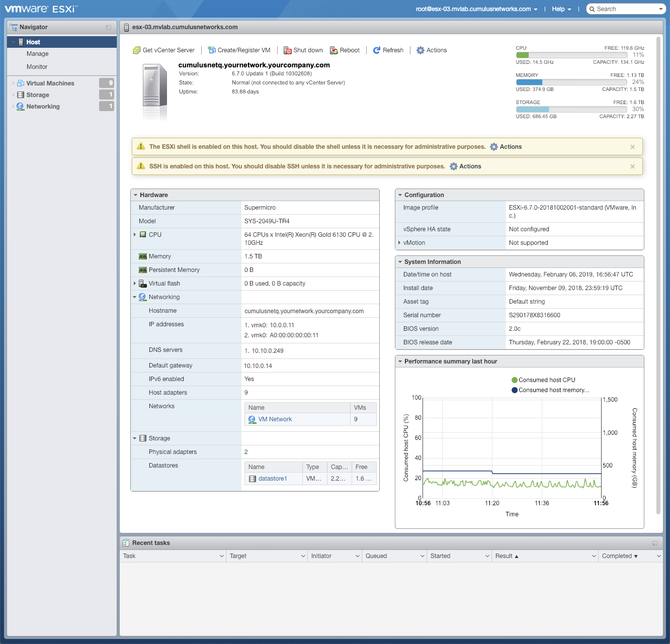Click the Shut down host icon
670x644 pixels.
pos(288,50)
